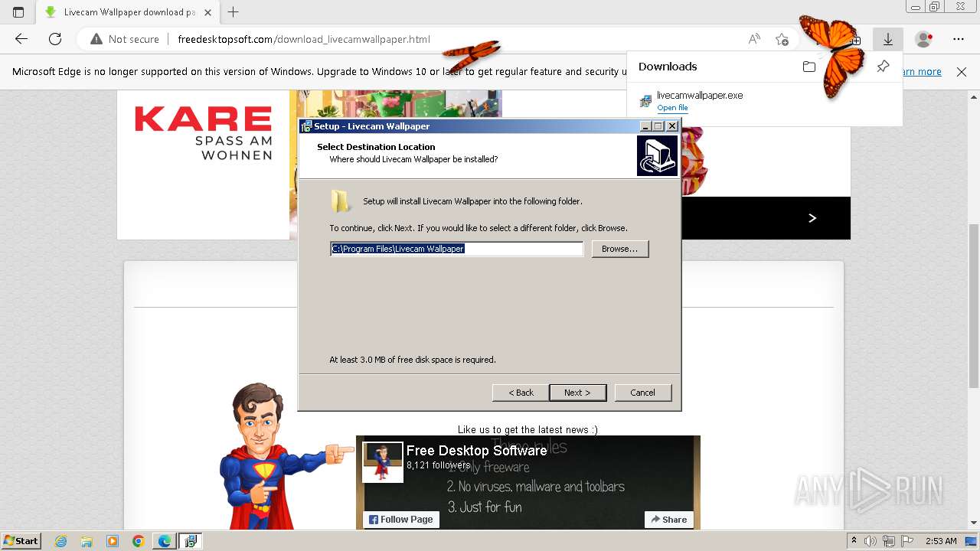Click the system clock 2:53 AM
Viewport: 980px width, 551px height.
(x=941, y=541)
